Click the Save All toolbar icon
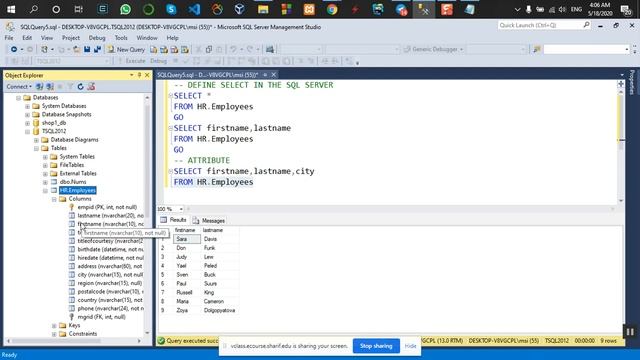The height and width of the screenshot is (360, 640). click(97, 49)
